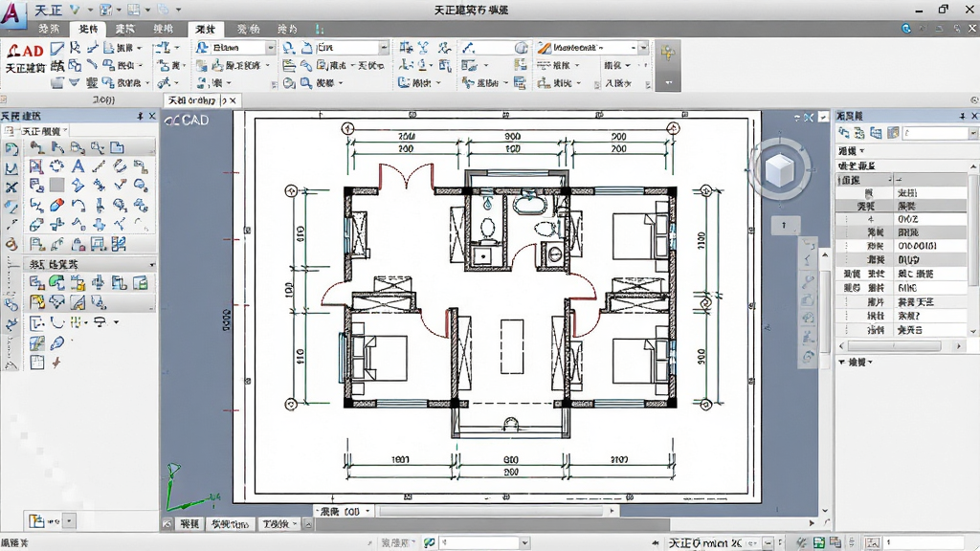980x551 pixels.
Task: Toggle the pin on the properties panel header
Action: tap(962, 116)
